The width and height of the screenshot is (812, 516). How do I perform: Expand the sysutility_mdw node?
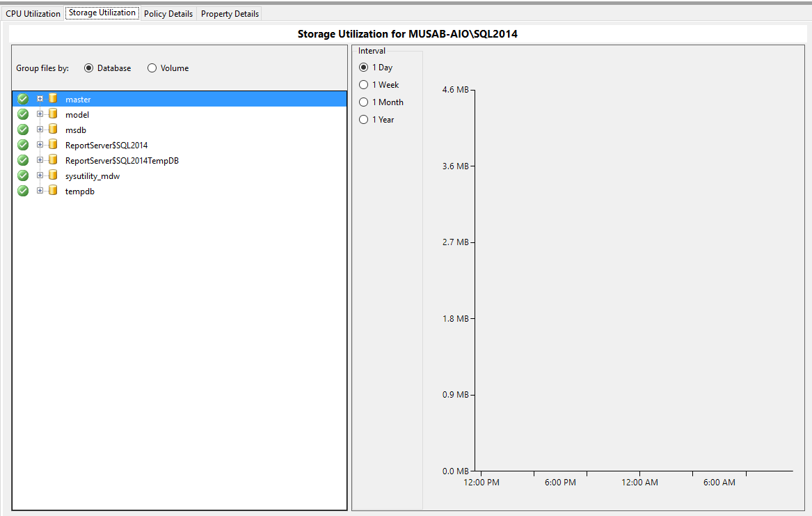[40, 175]
